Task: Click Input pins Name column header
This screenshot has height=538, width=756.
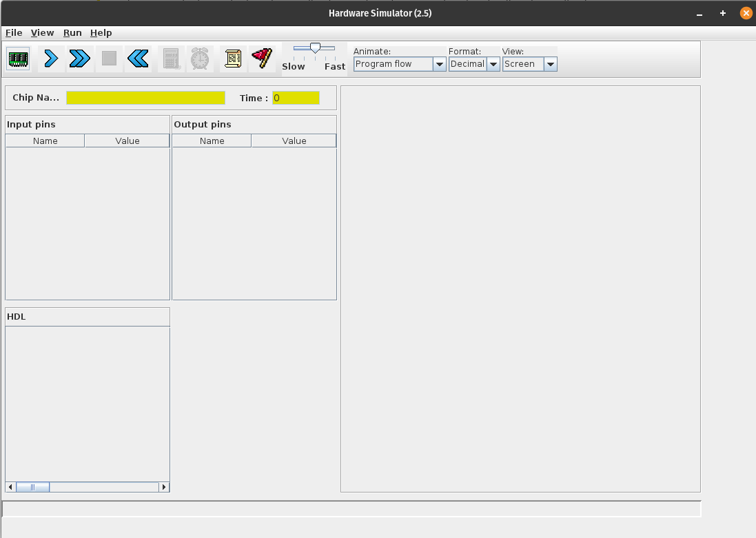Action: [45, 141]
